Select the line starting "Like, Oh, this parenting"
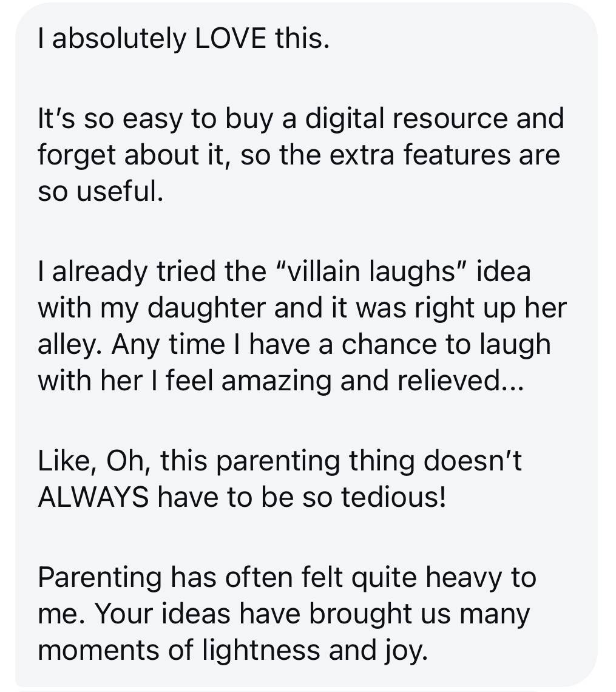The height and width of the screenshot is (692, 616). [x=280, y=461]
